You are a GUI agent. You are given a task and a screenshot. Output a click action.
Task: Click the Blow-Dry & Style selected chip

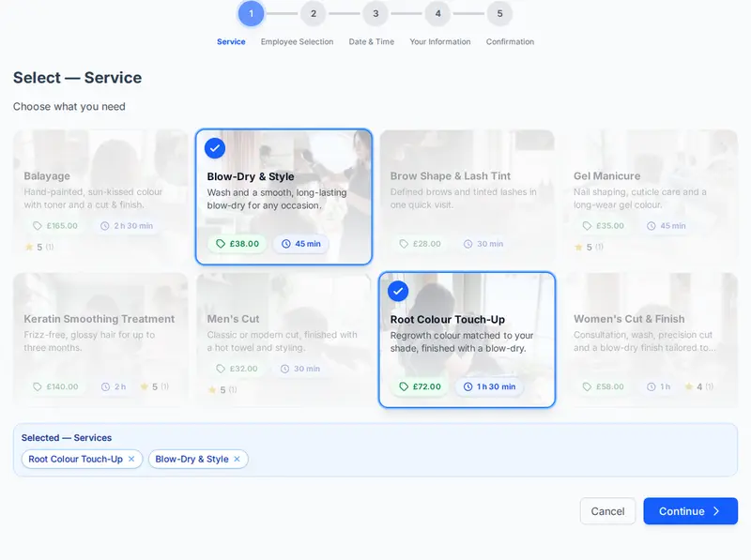[x=198, y=459]
